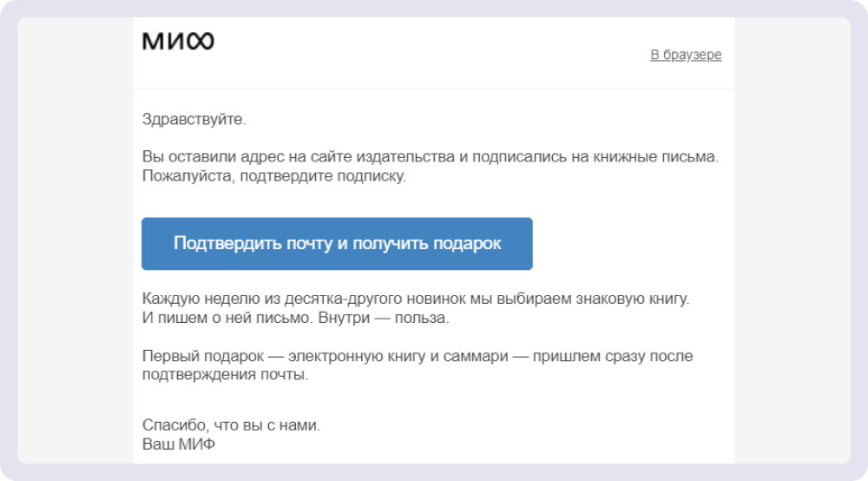This screenshot has width=868, height=481.
Task: Click the line beginning 'Первый подарок — электронную книгу'
Action: 418,356
